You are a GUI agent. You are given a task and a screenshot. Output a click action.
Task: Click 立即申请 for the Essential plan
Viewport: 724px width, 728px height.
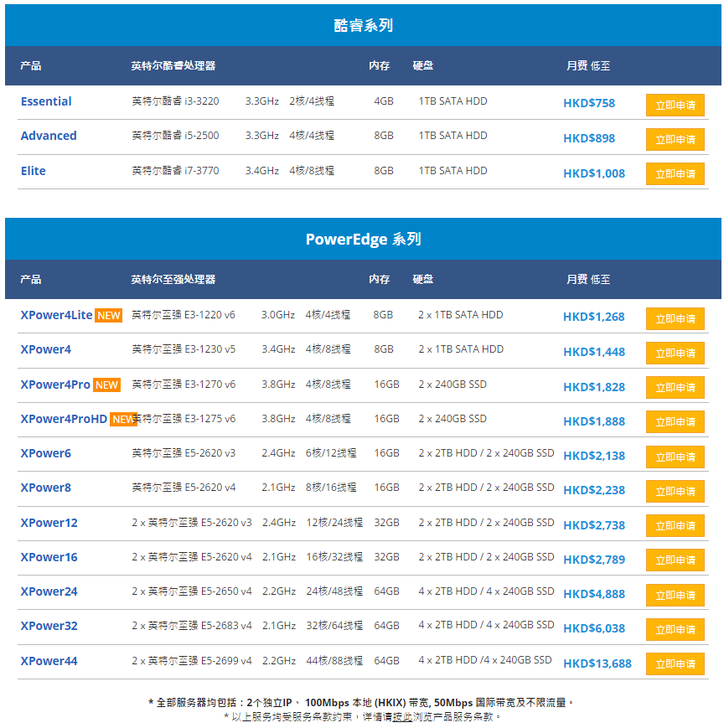tap(675, 105)
